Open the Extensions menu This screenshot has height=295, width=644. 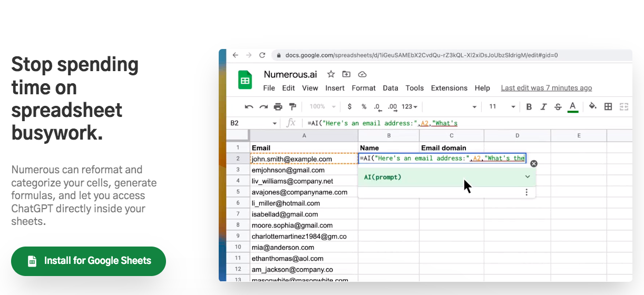[449, 88]
